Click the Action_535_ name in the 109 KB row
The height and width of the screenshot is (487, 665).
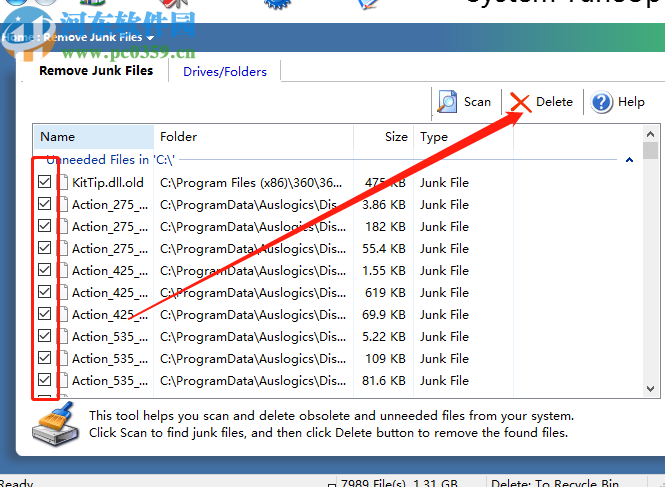pyautogui.click(x=110, y=359)
